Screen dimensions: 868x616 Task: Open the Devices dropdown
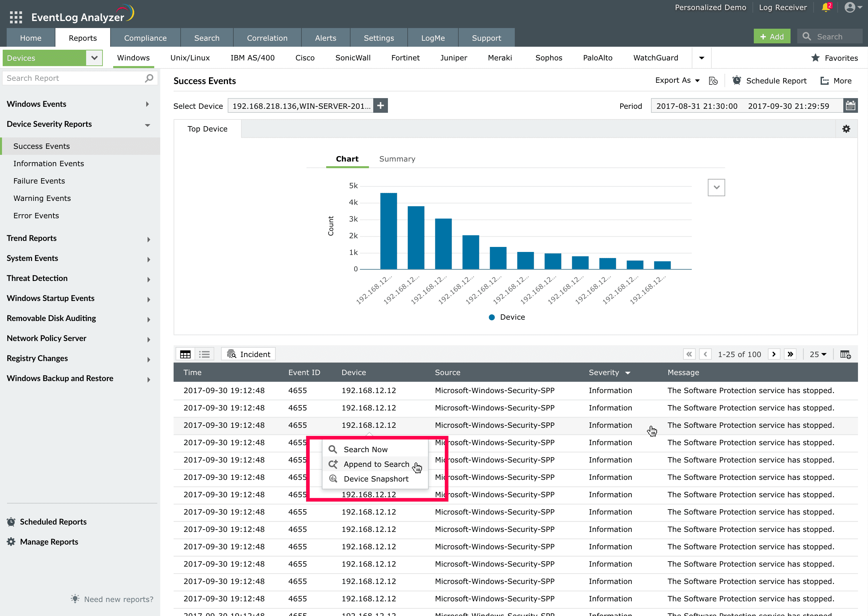point(94,58)
